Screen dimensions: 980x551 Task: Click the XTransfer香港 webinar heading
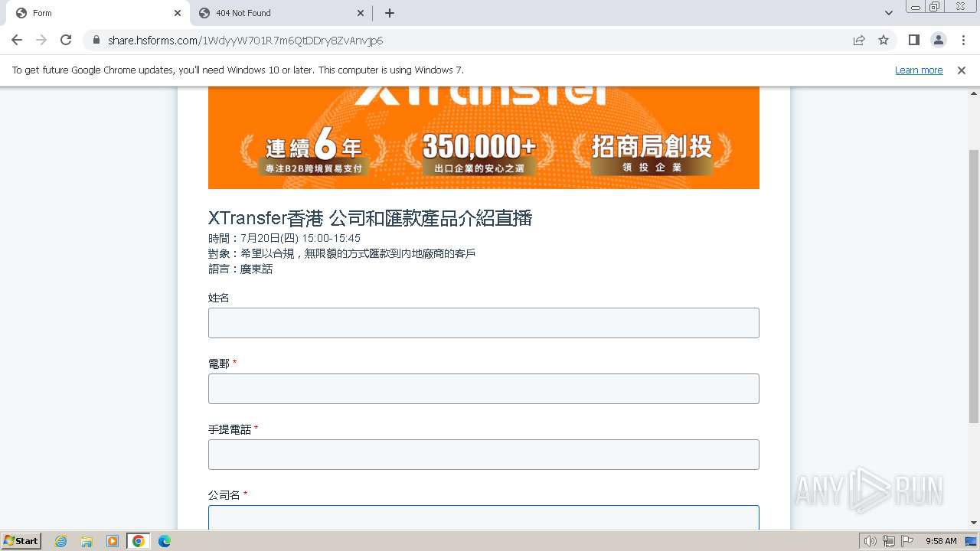click(x=370, y=218)
